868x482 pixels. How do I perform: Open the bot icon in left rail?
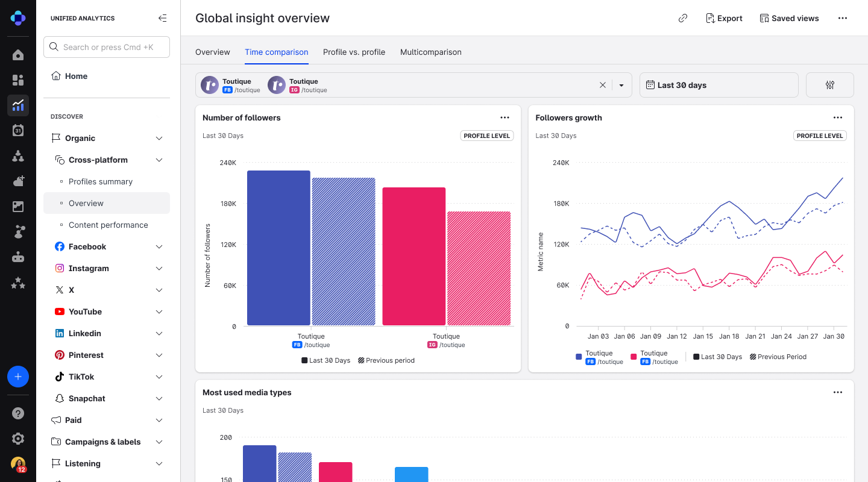coord(18,257)
